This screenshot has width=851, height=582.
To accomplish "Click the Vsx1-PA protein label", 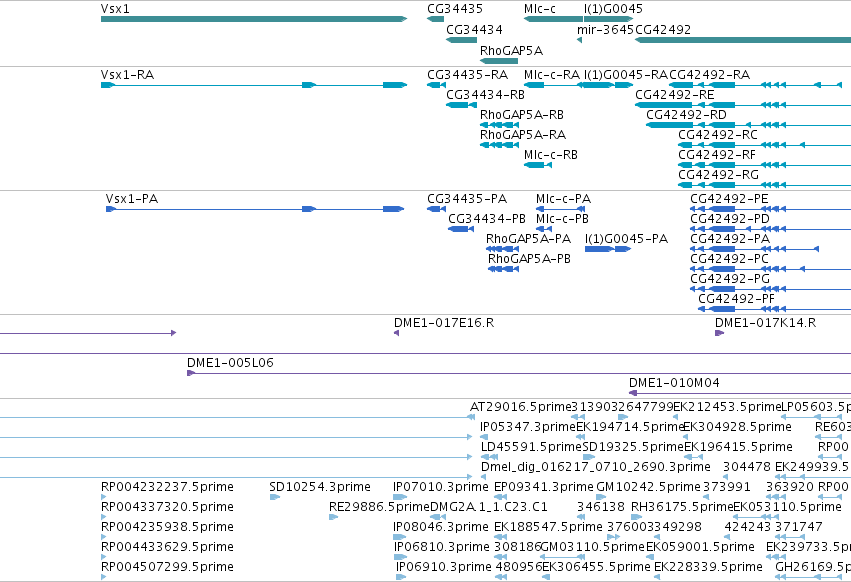I will tap(132, 199).
